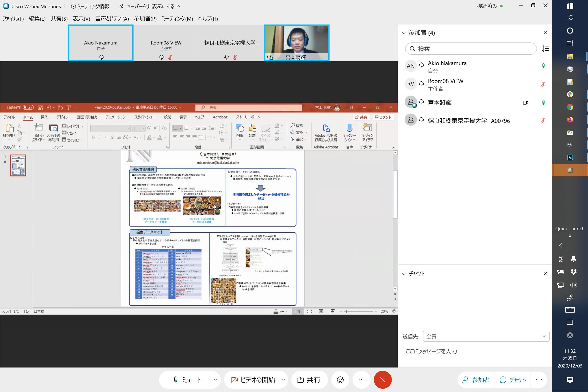Toggle Underline formatting in ribbon
Image resolution: width=588 pixels, height=392 pixels.
(x=106, y=137)
